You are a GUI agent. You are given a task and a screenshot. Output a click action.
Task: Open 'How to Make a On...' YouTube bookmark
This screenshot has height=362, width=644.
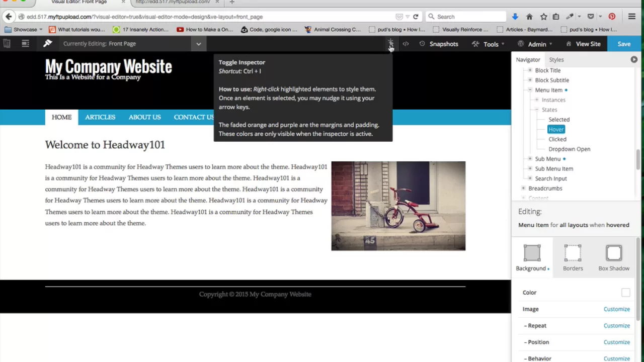(x=205, y=29)
